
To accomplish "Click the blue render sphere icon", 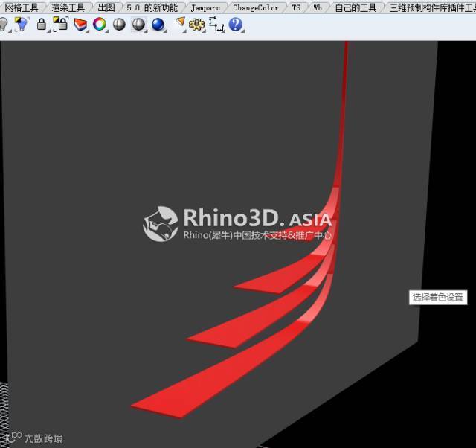I will [158, 25].
